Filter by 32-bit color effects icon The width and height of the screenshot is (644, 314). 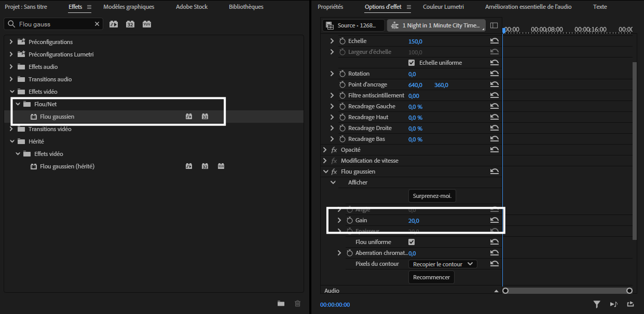point(130,24)
